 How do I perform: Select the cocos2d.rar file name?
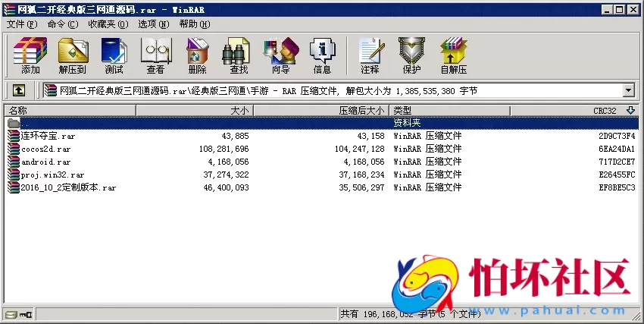[46, 149]
